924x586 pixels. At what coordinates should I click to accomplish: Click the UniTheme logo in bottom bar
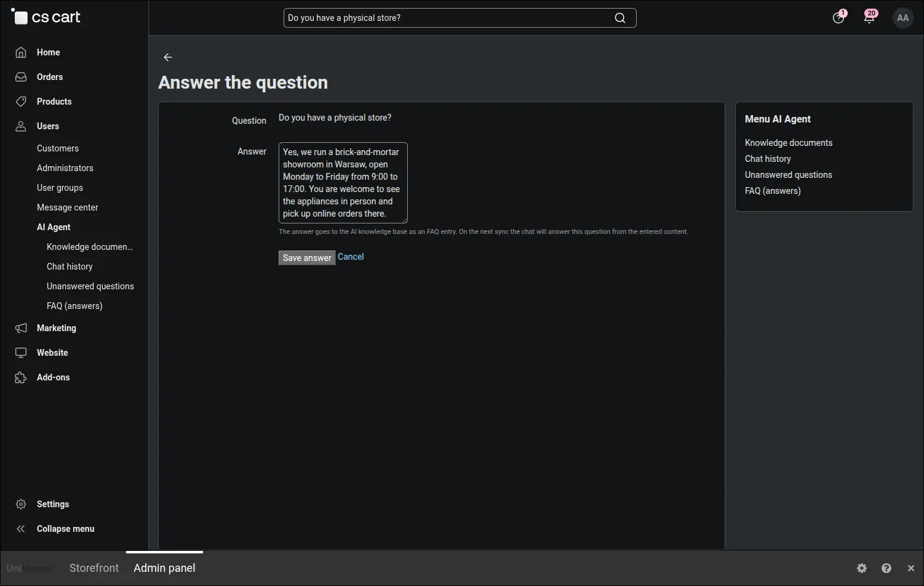29,568
